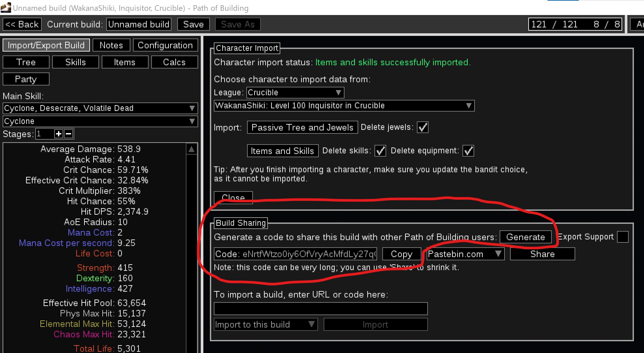The image size is (644, 353).
Task: Open the Pastebin.com sharing site dropdown
Action: click(x=465, y=254)
